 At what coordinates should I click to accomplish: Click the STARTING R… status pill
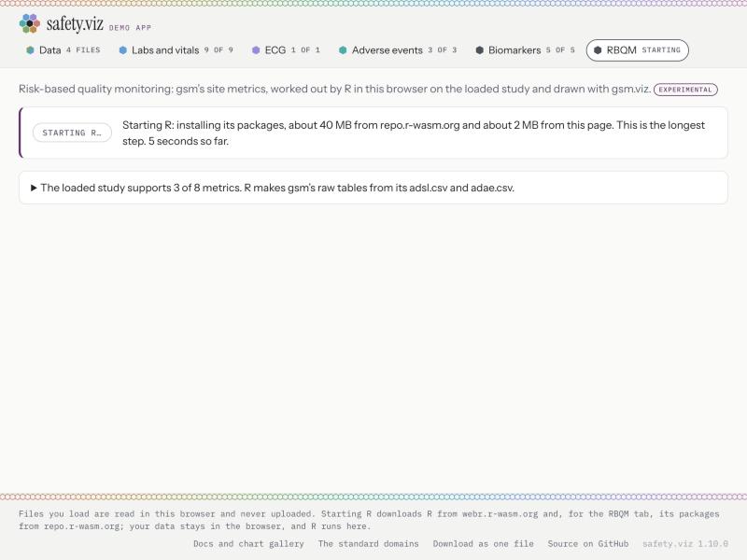pos(72,133)
